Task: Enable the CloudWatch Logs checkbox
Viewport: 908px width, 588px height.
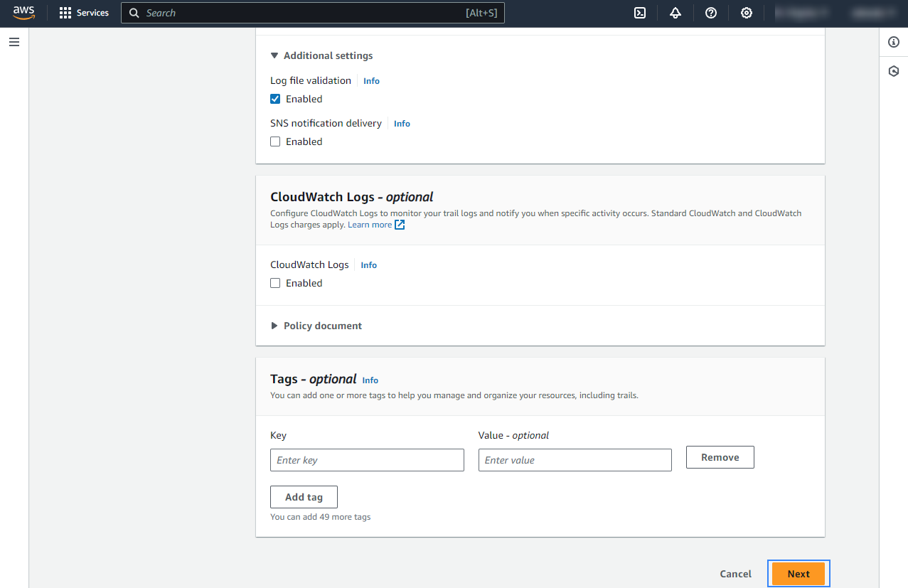Action: [x=275, y=283]
